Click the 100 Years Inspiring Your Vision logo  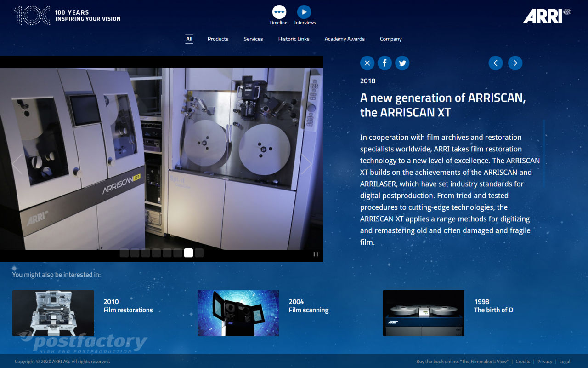click(68, 16)
